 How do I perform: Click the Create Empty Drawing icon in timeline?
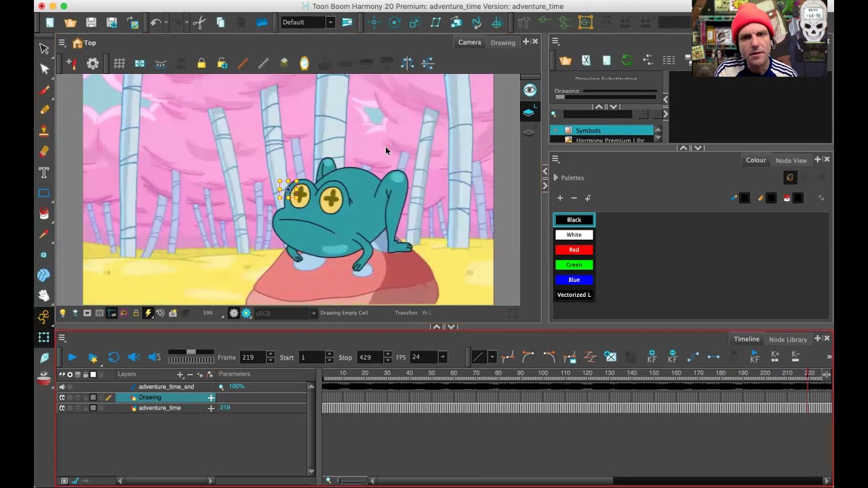click(x=610, y=357)
